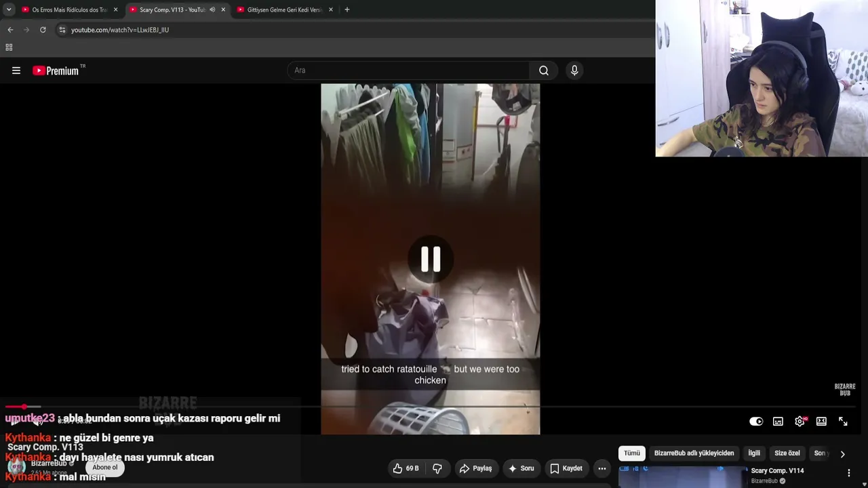Like the video with thumbs up
Image resolution: width=868 pixels, height=488 pixels.
(405, 468)
